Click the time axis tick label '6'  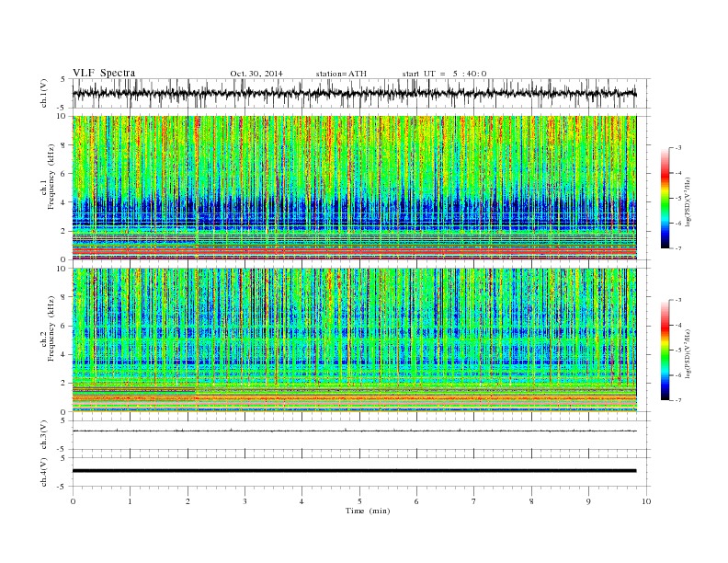[x=417, y=501]
